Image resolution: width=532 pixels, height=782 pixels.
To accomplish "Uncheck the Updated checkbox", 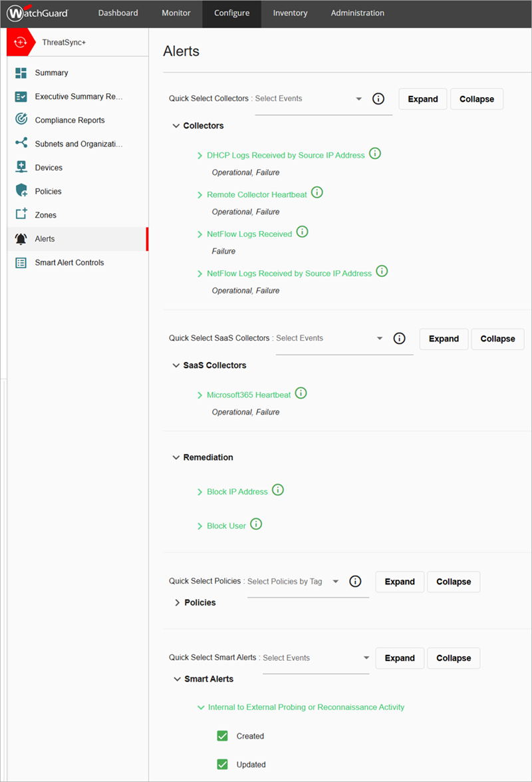I will (222, 764).
